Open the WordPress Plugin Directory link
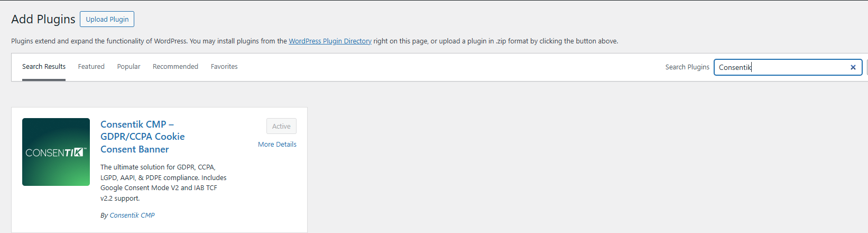This screenshot has width=868, height=233. click(330, 41)
